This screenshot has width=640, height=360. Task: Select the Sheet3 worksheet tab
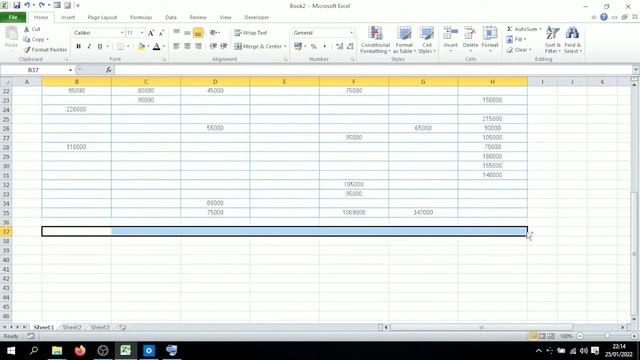pyautogui.click(x=100, y=327)
